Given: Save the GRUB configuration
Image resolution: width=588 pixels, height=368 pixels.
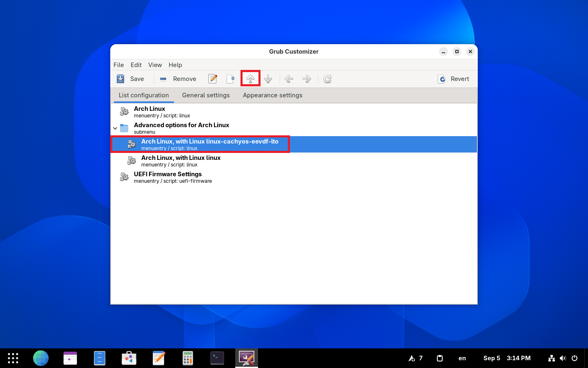Looking at the screenshot, I should [x=130, y=79].
